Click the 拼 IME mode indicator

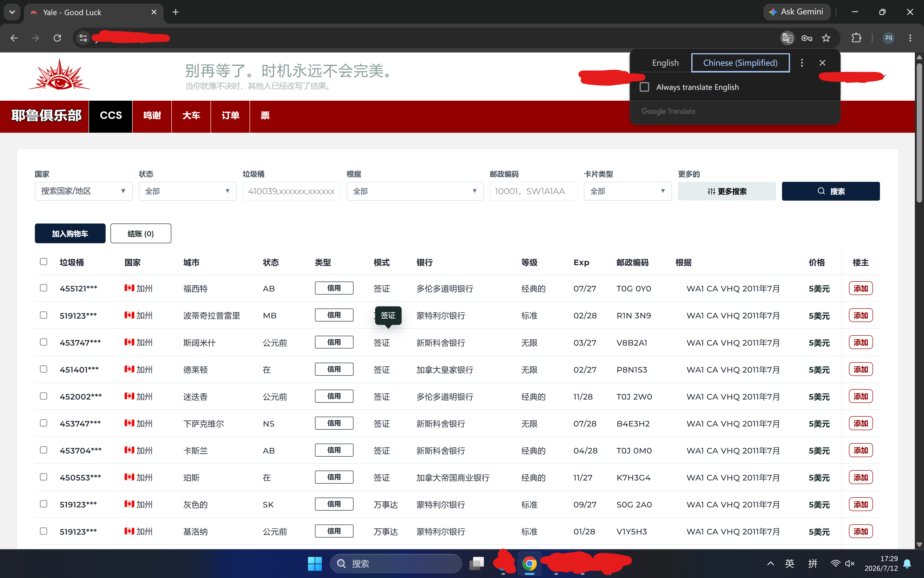tap(813, 564)
